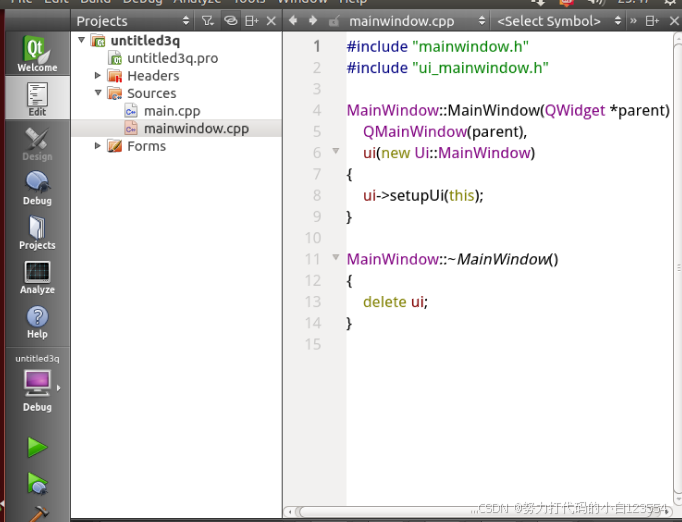Click the editor vertical scrollbar

coord(678,268)
